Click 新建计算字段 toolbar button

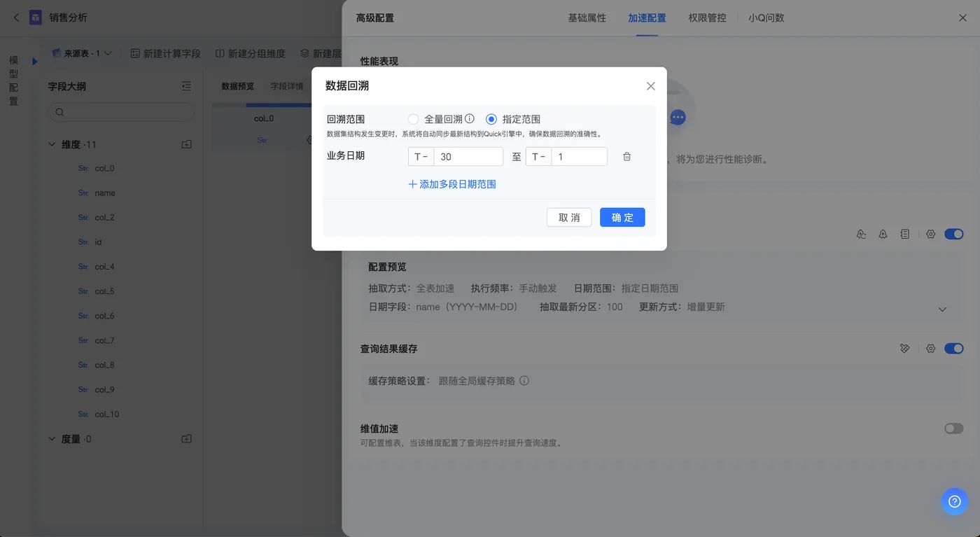(166, 53)
